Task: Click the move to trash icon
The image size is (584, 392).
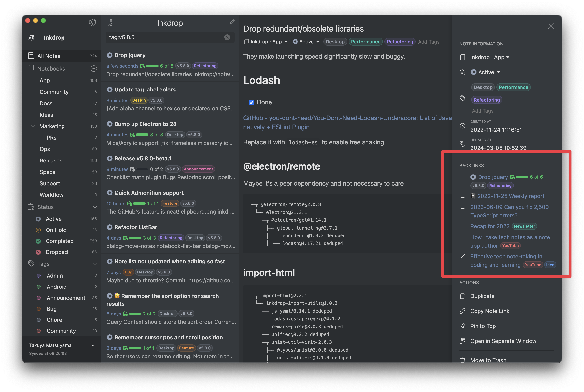Action: coord(462,360)
